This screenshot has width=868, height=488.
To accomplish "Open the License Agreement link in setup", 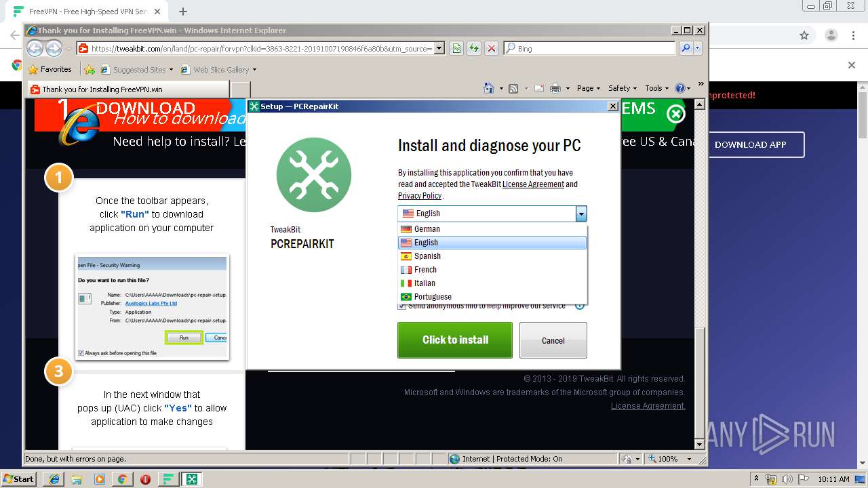I will 533,184.
